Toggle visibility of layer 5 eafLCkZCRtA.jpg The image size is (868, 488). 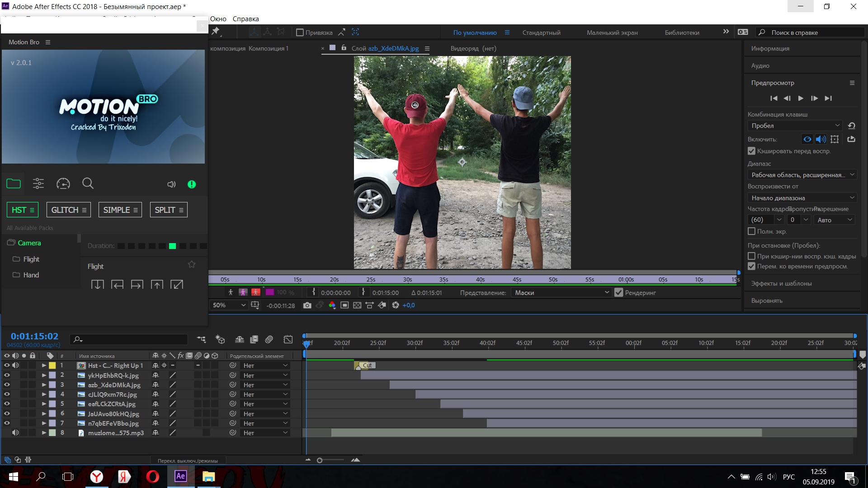click(6, 404)
